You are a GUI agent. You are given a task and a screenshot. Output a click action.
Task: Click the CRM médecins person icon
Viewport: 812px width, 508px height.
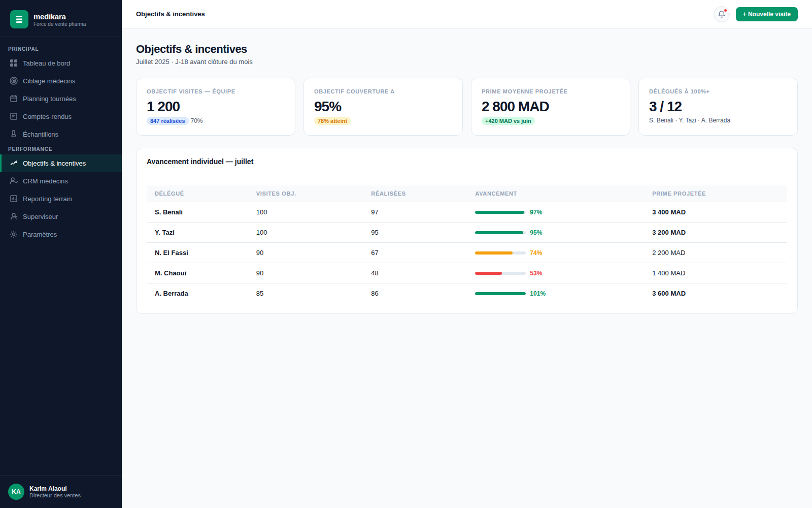(x=14, y=181)
